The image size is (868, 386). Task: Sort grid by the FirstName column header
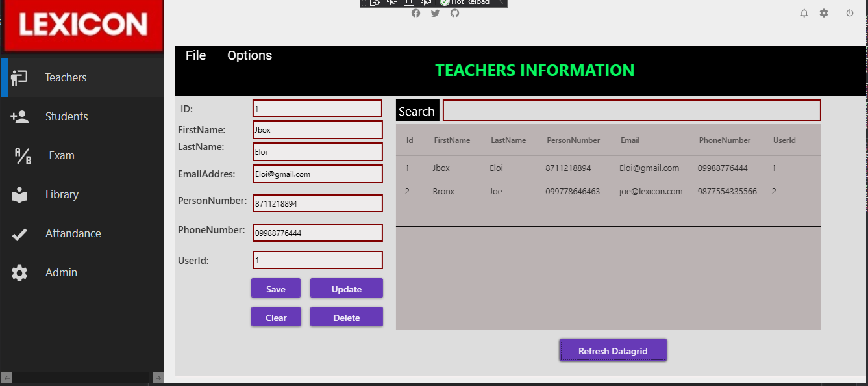tap(453, 140)
